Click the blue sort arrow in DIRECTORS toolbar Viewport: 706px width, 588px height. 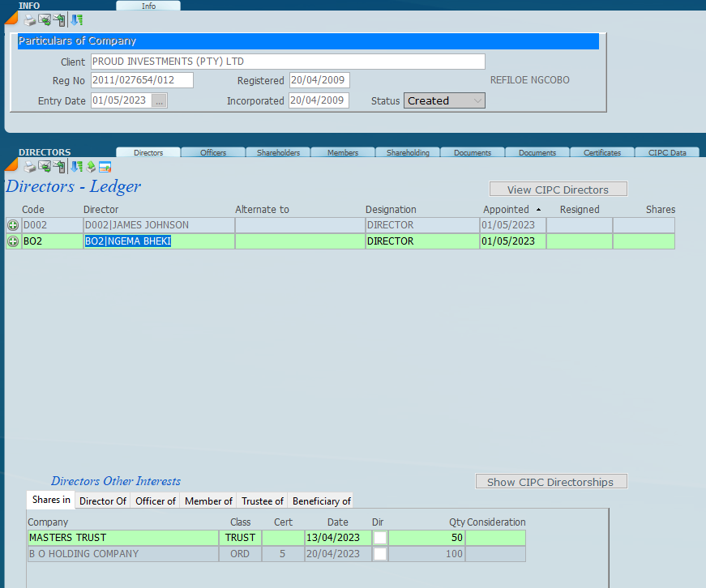point(76,167)
